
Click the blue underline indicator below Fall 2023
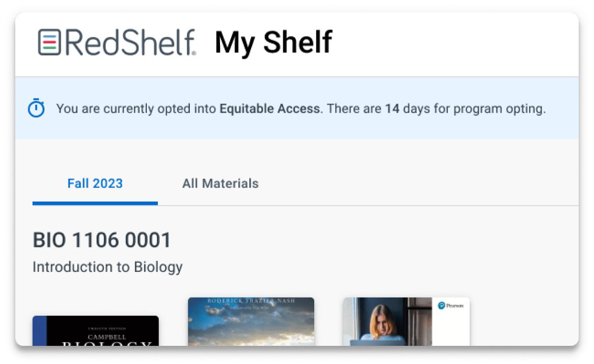pos(95,203)
